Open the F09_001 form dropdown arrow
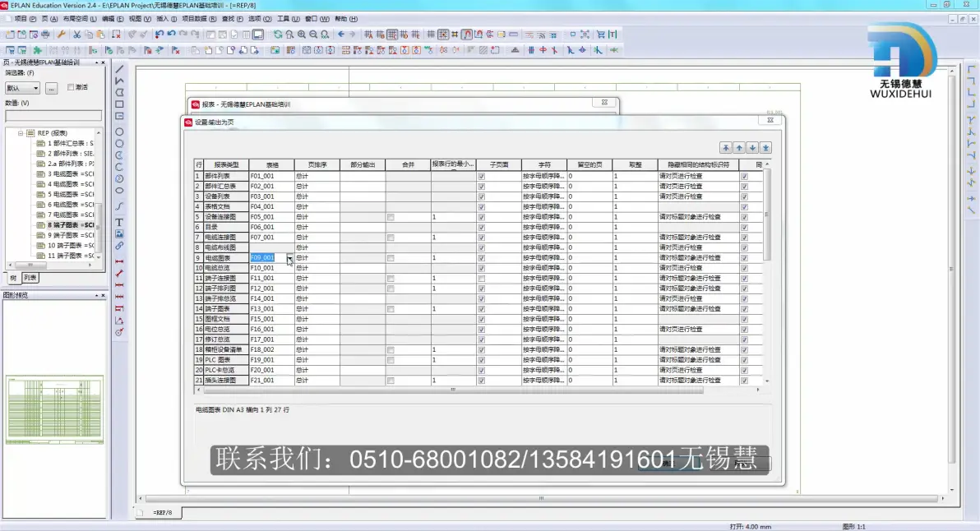Screen dimensions: 980x531 [x=290, y=258]
